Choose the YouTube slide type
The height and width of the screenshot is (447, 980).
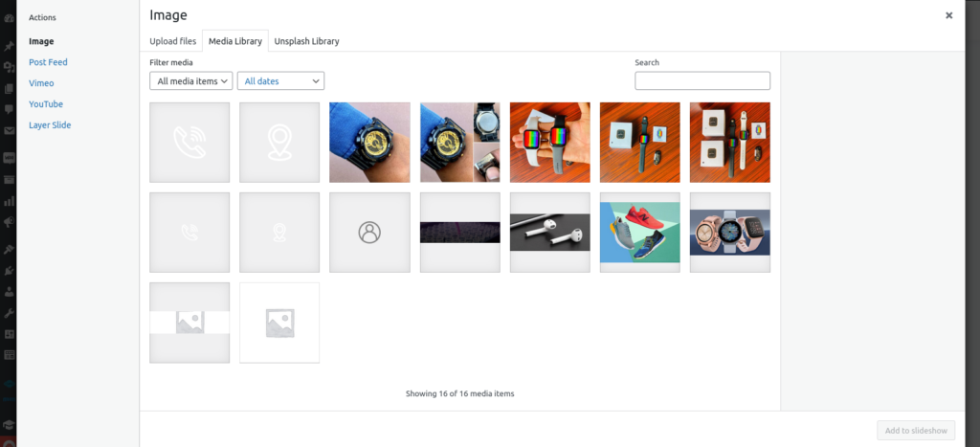(46, 104)
